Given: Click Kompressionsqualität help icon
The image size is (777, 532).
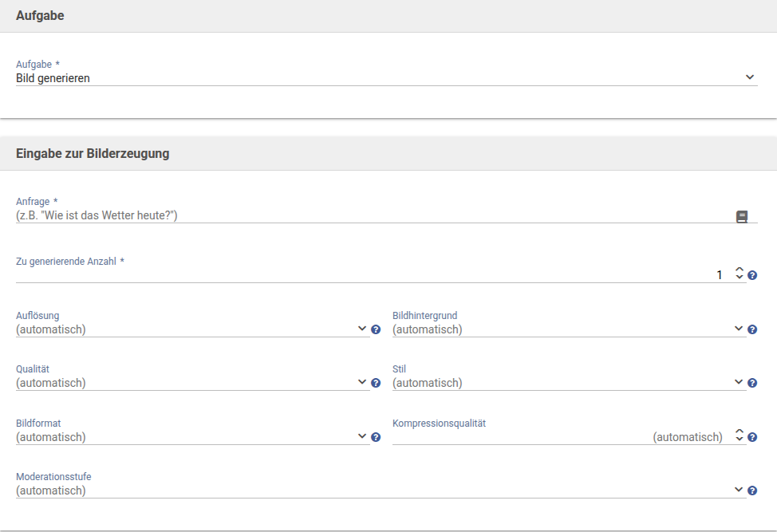Looking at the screenshot, I should [752, 437].
